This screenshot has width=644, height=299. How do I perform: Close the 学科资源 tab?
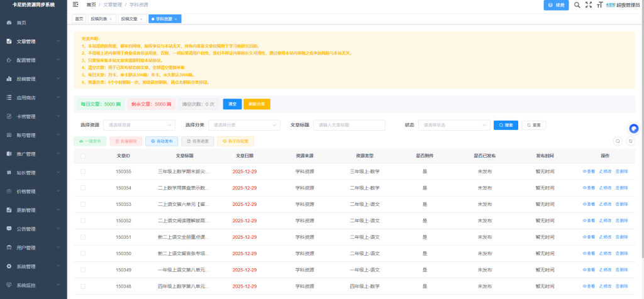tap(176, 19)
